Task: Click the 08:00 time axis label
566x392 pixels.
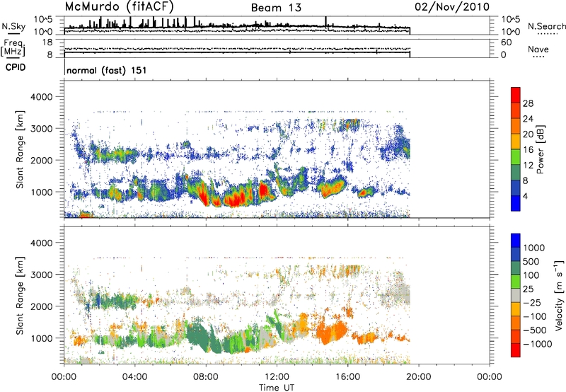Action: pos(206,377)
